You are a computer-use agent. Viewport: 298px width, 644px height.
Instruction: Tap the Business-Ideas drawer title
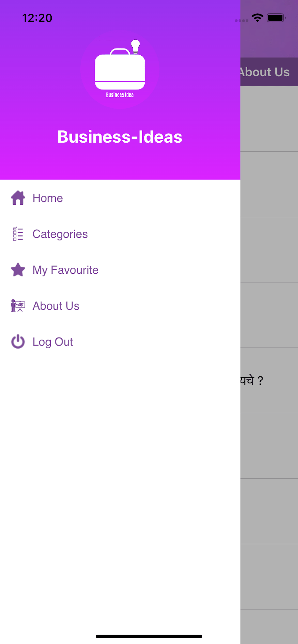click(x=120, y=137)
